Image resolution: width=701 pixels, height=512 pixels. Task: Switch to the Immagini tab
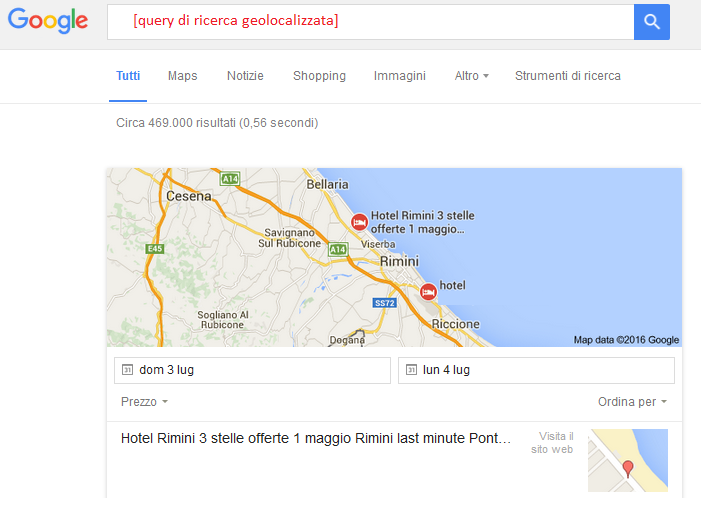(399, 76)
